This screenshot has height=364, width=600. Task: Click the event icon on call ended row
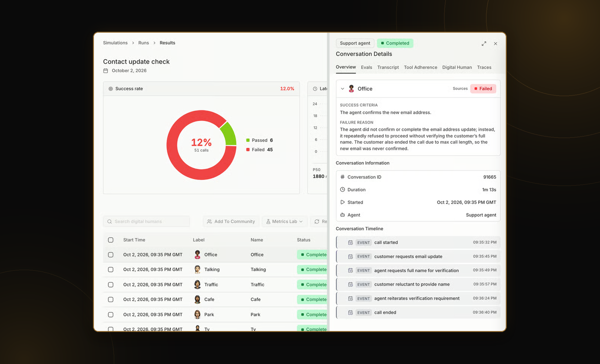point(350,312)
